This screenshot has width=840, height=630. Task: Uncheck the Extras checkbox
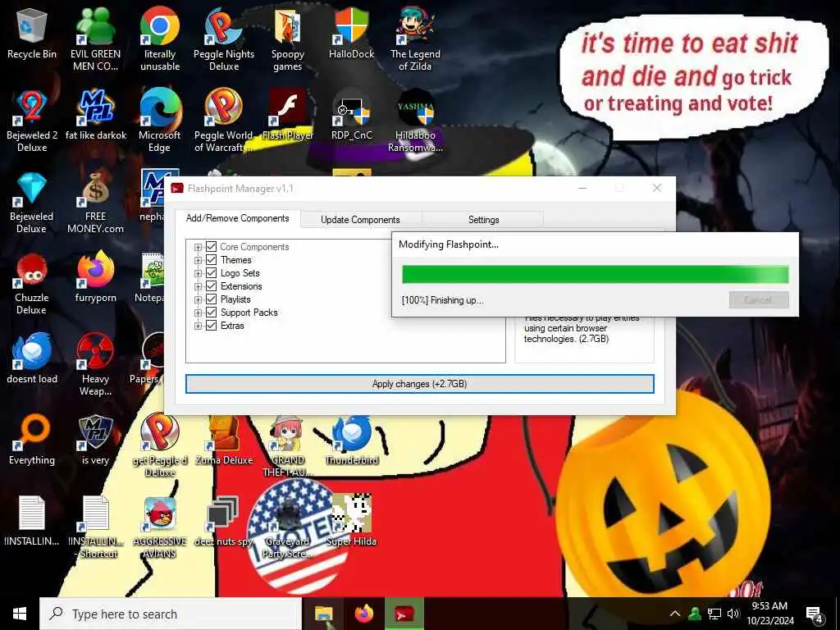(211, 325)
